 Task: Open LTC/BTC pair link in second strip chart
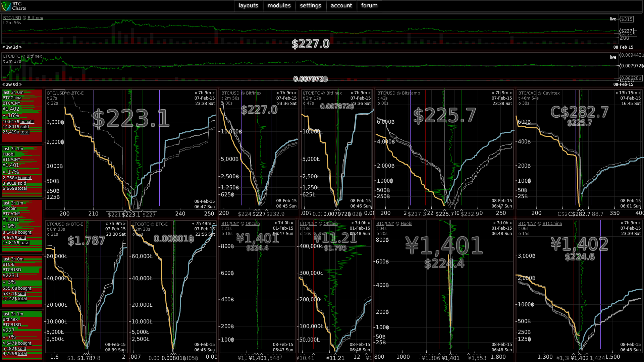tap(12, 56)
